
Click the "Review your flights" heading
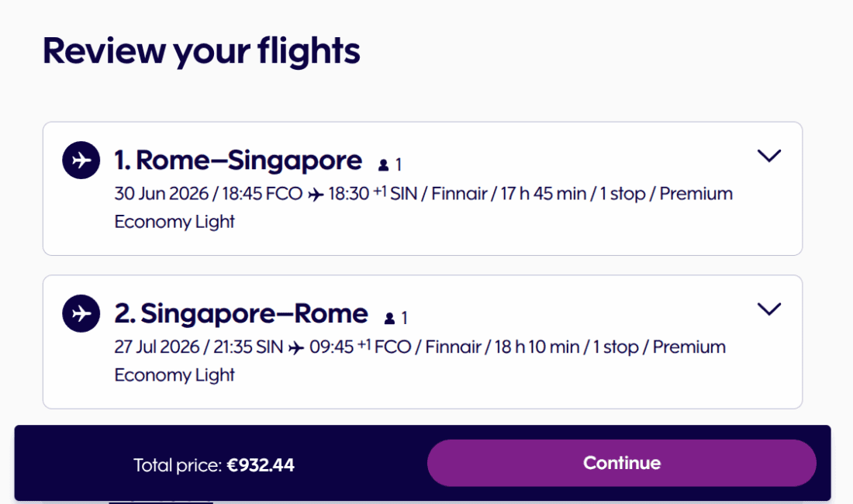coord(202,50)
